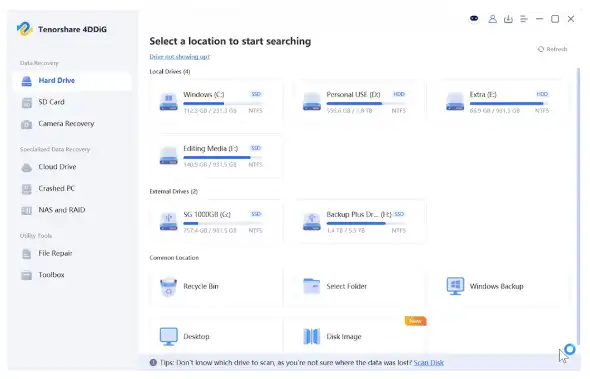Click the Recycle Bin label

point(201,286)
